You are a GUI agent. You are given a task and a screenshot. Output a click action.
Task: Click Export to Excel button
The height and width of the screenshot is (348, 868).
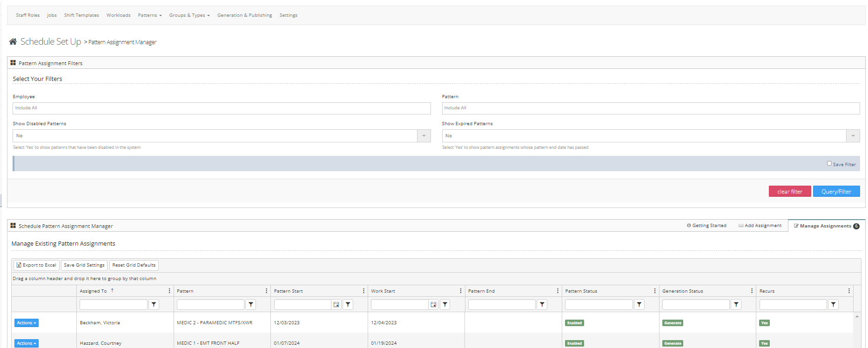[36, 265]
